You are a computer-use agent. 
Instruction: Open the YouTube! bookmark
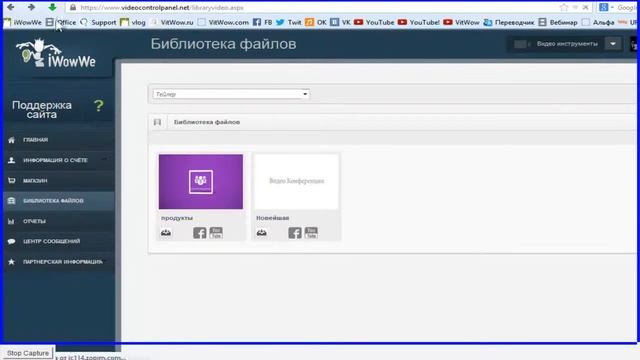point(419,22)
